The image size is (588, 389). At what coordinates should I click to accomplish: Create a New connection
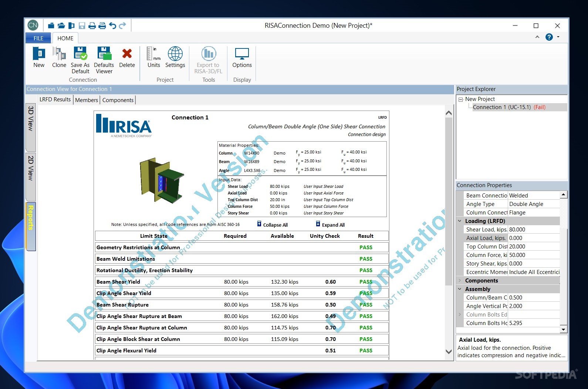(39, 58)
